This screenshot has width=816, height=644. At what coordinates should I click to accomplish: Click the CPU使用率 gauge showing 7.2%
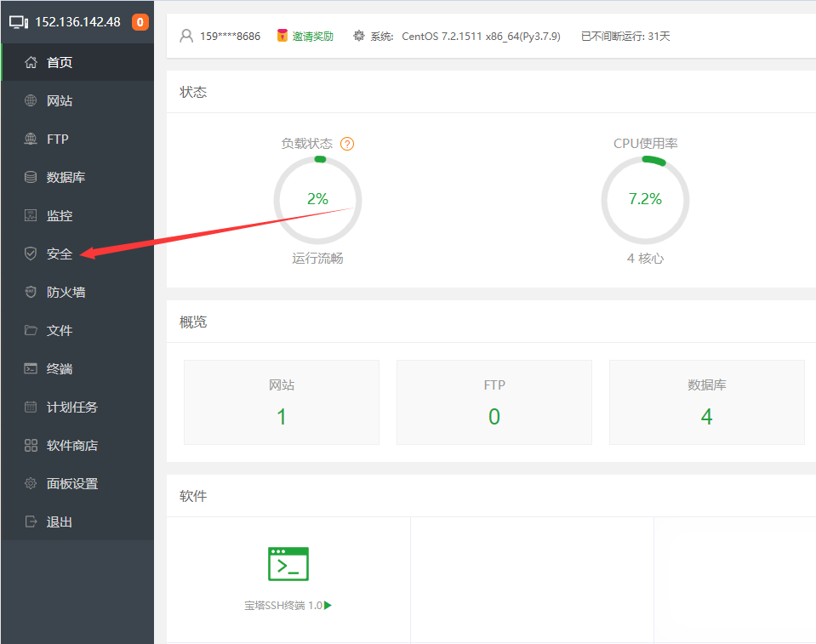click(645, 200)
